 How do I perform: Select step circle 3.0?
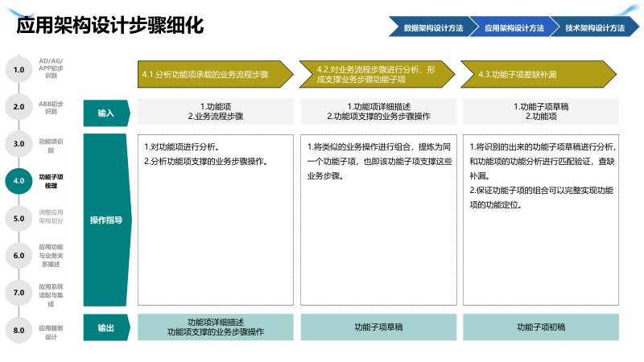[19, 144]
